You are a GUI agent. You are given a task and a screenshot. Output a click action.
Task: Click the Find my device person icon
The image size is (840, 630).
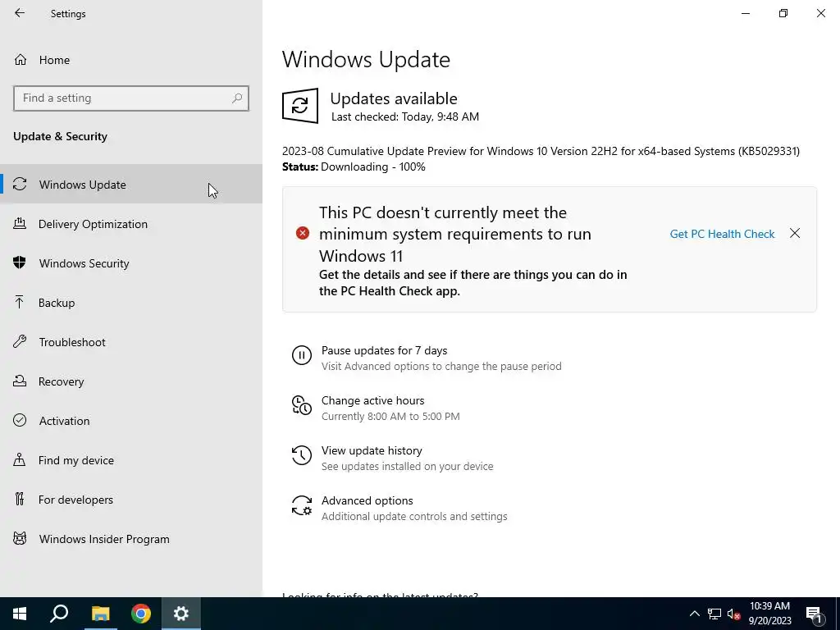(20, 459)
